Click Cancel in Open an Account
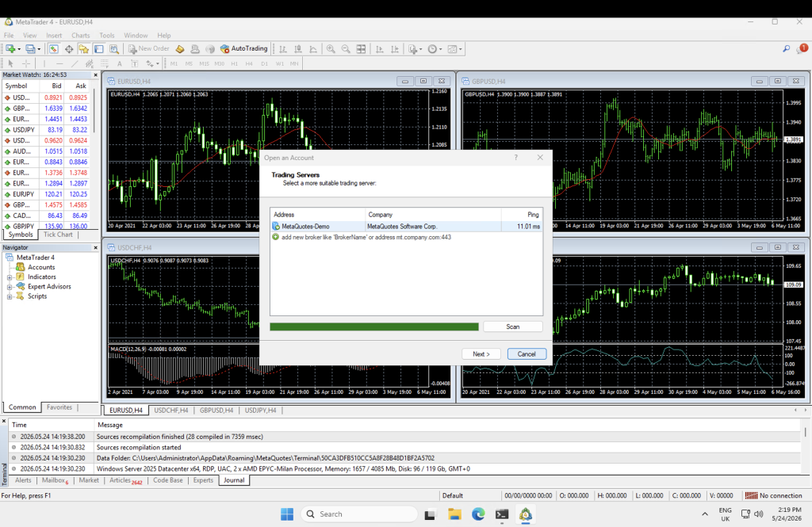This screenshot has width=812, height=527. click(x=527, y=354)
